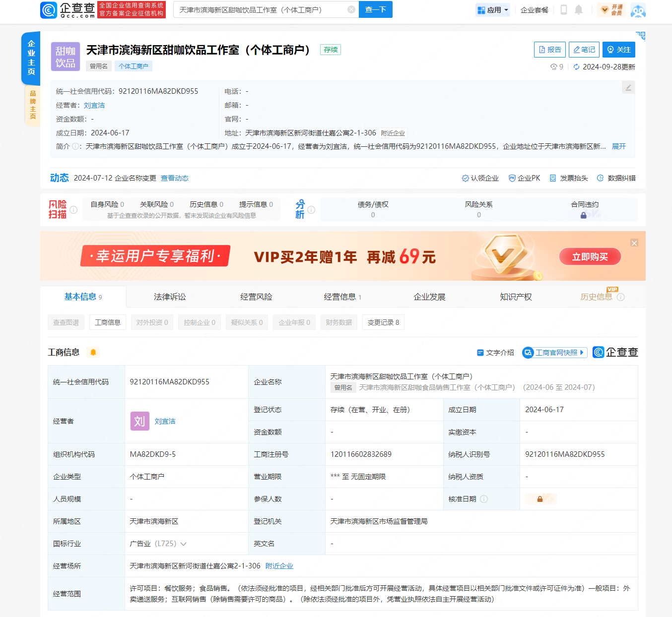This screenshot has width=672, height=617.
Task: Click 附近企业 link in 经营场所 row
Action: tap(279, 566)
